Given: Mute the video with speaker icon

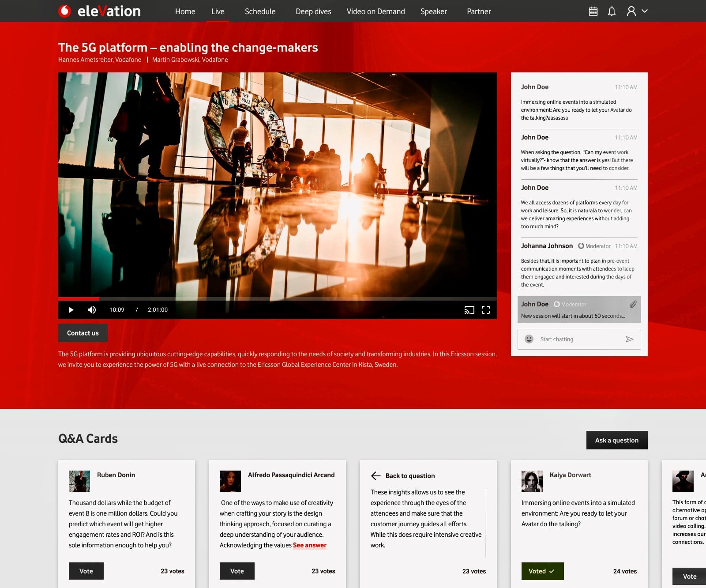Looking at the screenshot, I should [92, 310].
